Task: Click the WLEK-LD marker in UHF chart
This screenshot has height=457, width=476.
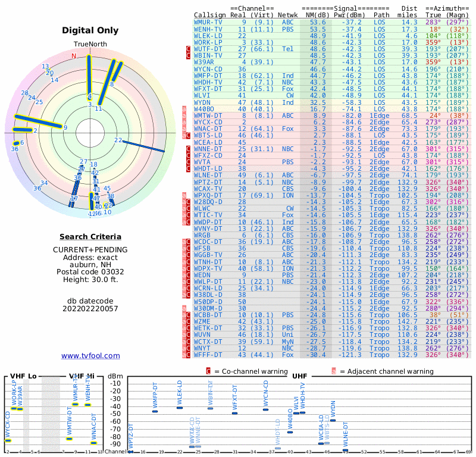Action: [180, 408]
